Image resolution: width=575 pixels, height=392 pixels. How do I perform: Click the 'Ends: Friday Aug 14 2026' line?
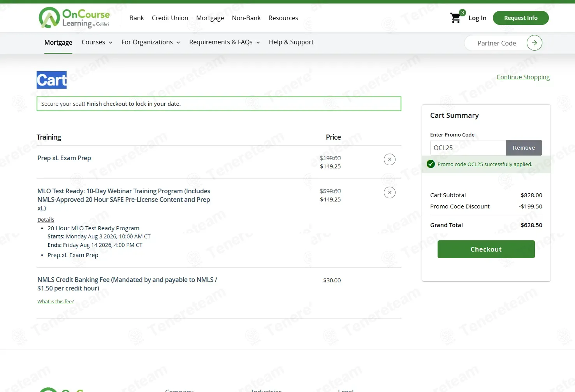click(x=95, y=245)
